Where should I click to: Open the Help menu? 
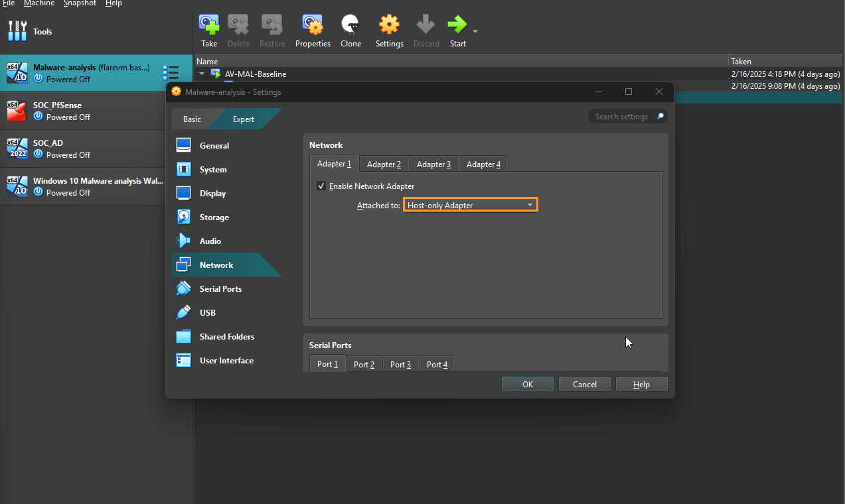114,3
